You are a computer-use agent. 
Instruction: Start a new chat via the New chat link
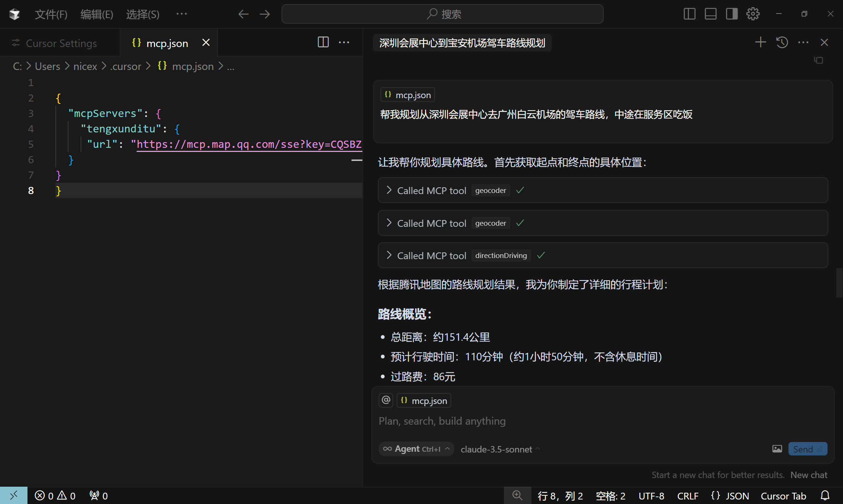pos(809,475)
